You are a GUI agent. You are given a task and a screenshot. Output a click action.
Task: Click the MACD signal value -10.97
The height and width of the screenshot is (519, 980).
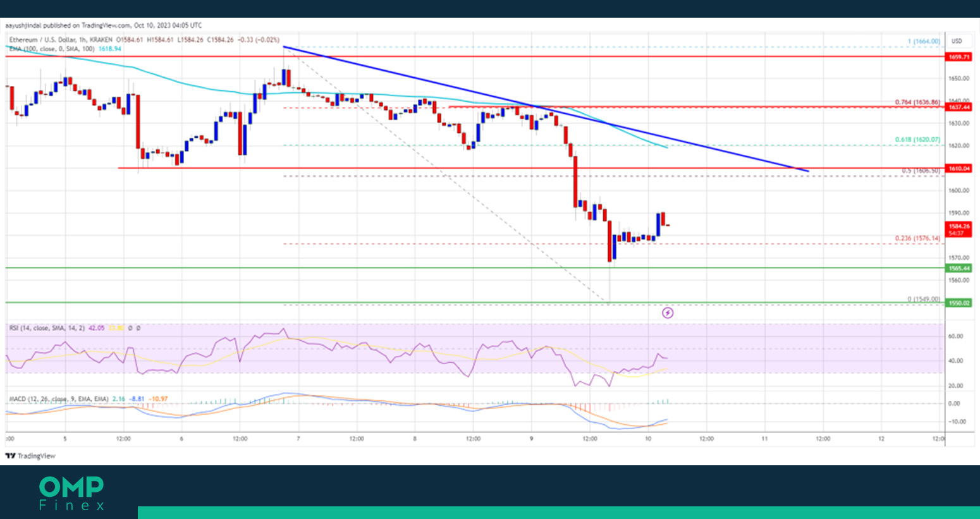159,399
